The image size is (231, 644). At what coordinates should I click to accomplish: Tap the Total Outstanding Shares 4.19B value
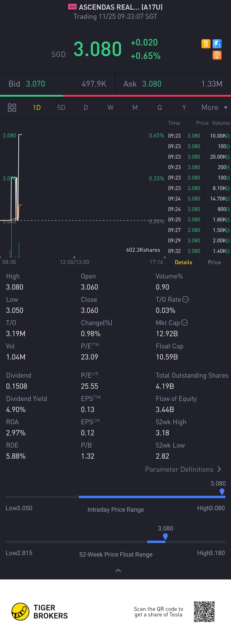tap(165, 386)
